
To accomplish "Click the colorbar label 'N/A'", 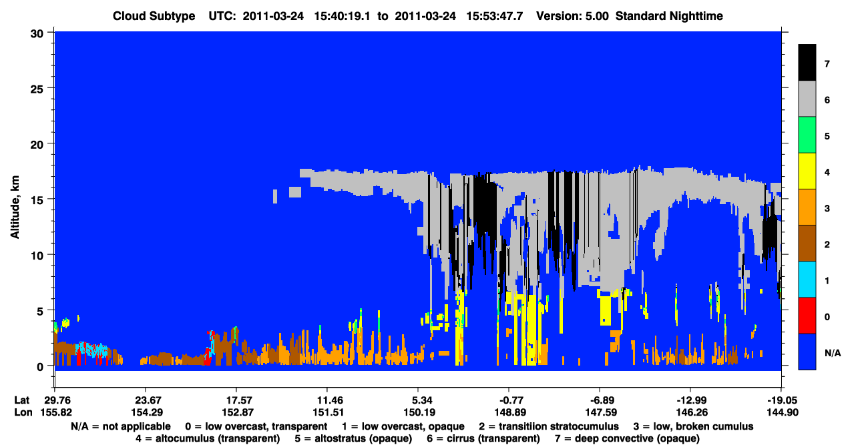I will click(832, 352).
